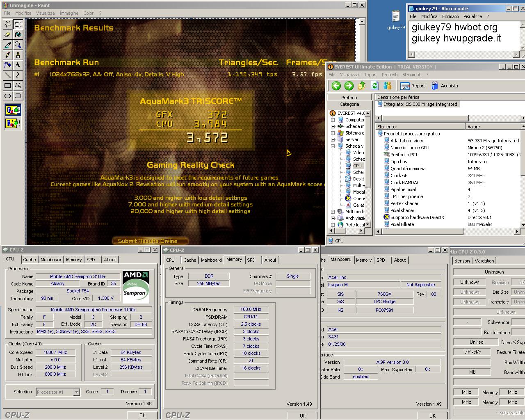Switch to Validation tab in GPU-Z
This screenshot has width=525, height=420.
point(484,261)
